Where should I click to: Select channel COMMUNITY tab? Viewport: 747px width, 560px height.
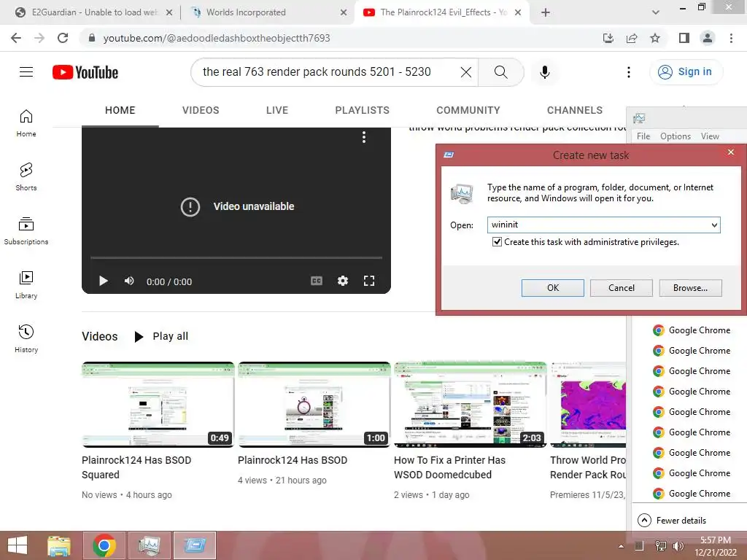[468, 111]
